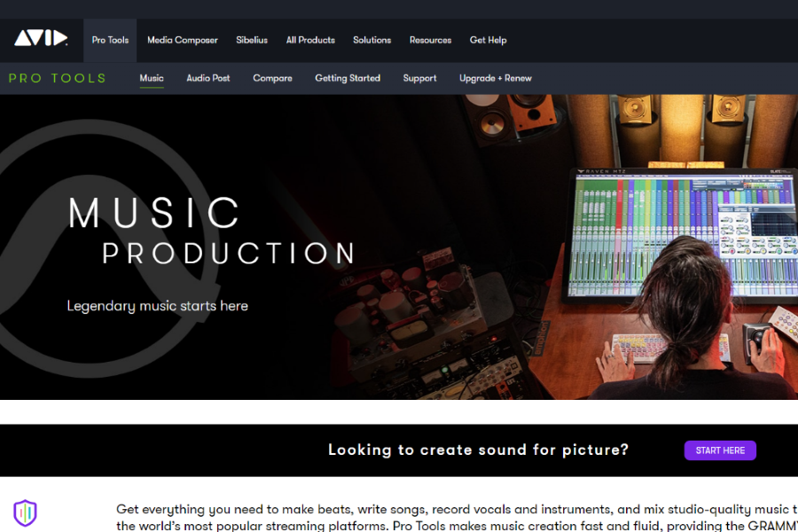Click the START HERE button
This screenshot has width=798, height=532.
click(720, 450)
